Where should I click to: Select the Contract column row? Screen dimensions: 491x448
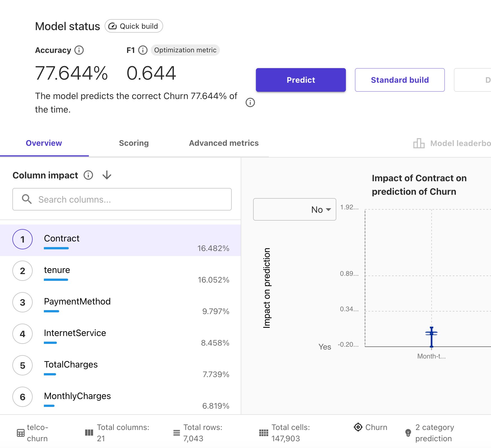pyautogui.click(x=120, y=240)
